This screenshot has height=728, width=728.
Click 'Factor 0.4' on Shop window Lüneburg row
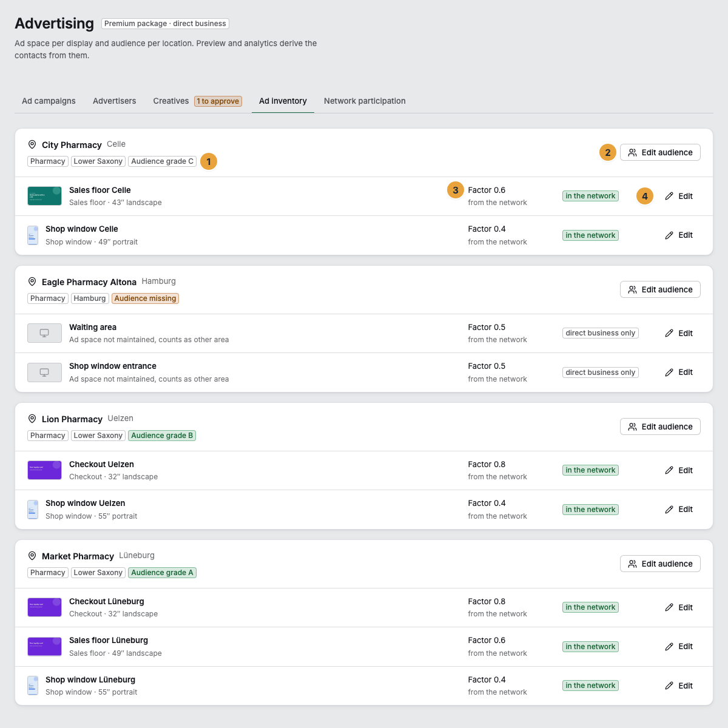click(x=487, y=679)
